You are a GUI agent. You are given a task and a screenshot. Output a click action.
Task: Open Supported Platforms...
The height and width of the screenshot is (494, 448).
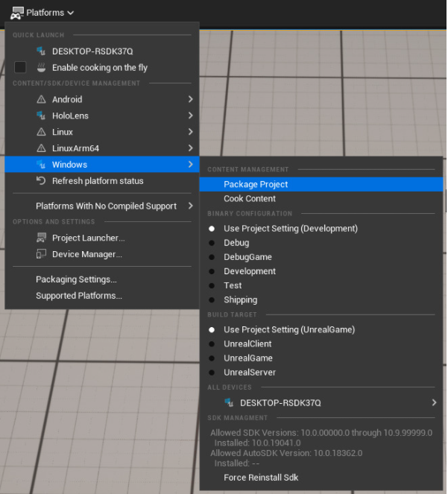(x=102, y=296)
